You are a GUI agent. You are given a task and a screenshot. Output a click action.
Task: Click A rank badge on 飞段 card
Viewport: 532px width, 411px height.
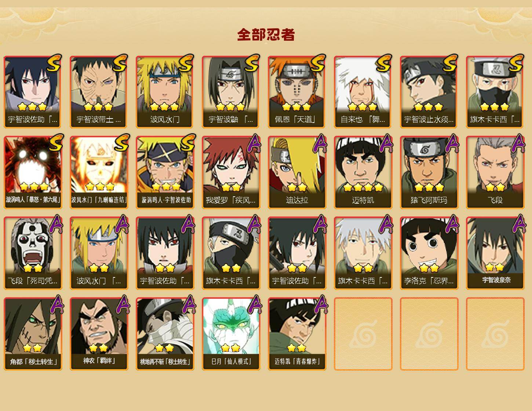point(518,143)
